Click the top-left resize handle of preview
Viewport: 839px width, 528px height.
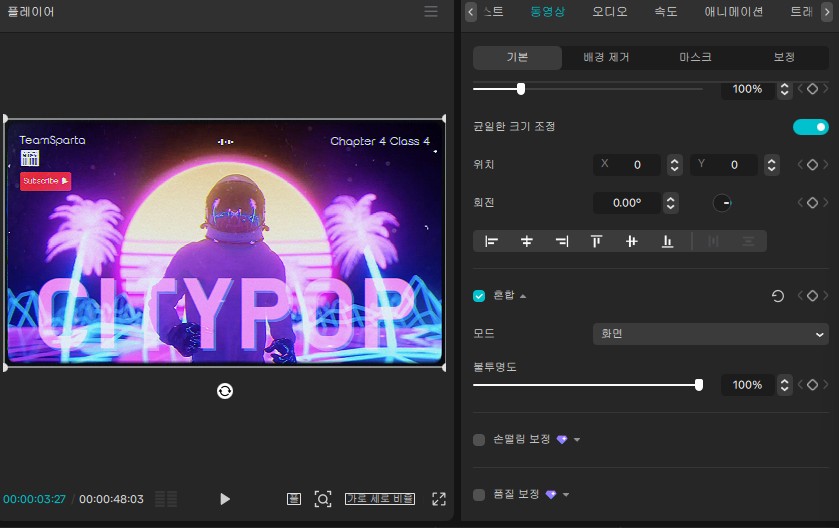[x=5, y=118]
